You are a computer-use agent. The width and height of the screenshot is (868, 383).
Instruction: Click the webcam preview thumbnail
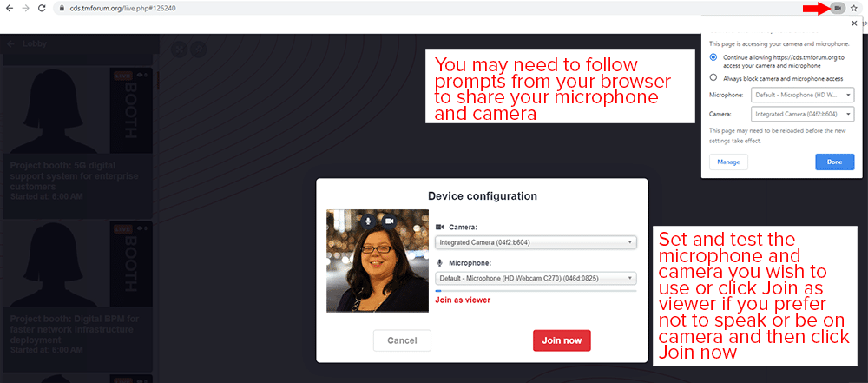(x=378, y=261)
